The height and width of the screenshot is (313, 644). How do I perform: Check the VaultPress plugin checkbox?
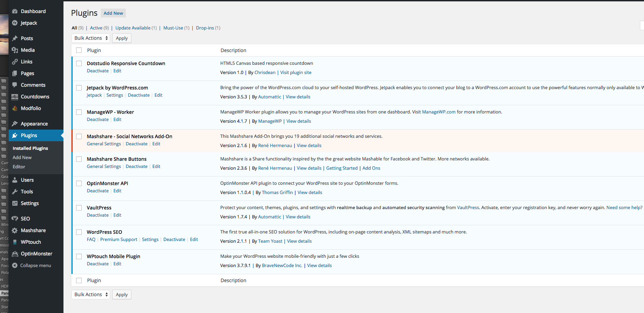[79, 208]
